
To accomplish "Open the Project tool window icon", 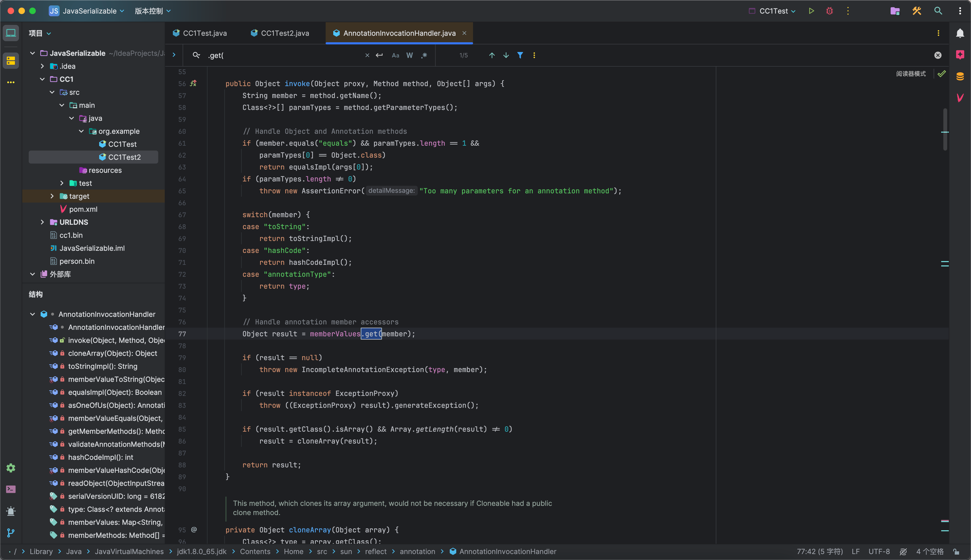I will 11,33.
